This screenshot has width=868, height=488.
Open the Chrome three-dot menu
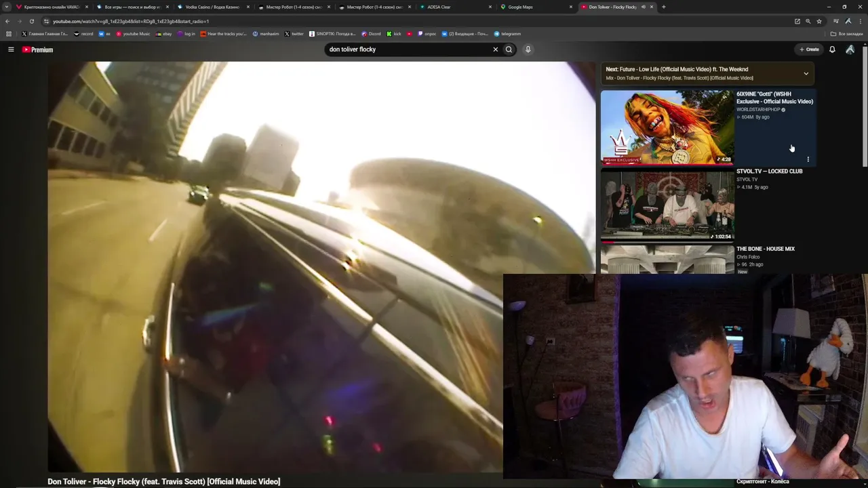coord(859,21)
